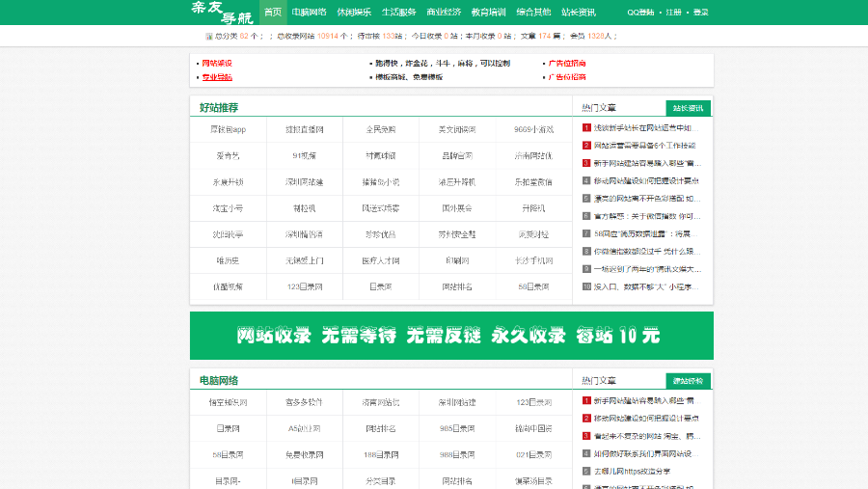Click the 电脑网络 section heading

tap(219, 380)
